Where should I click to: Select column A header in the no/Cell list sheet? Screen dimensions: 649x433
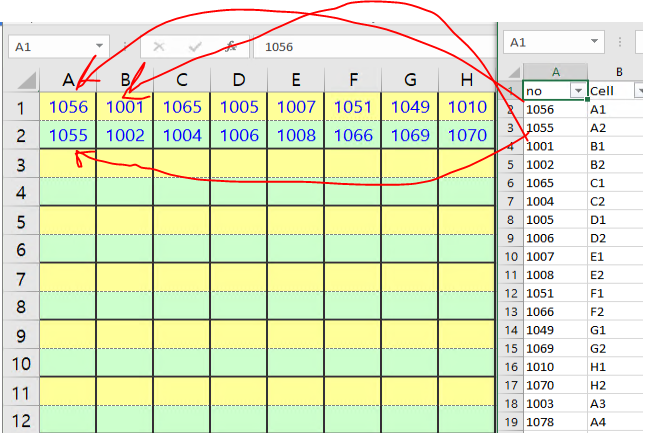(x=555, y=72)
